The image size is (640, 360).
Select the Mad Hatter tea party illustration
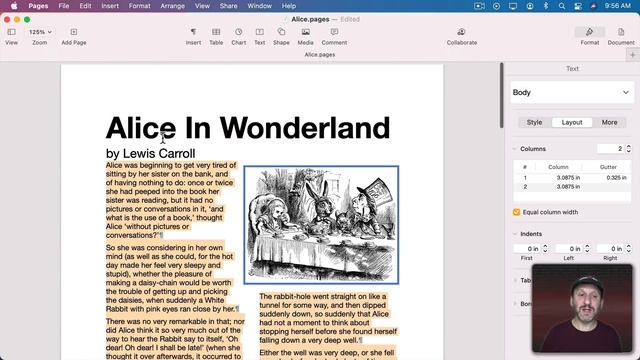click(321, 224)
